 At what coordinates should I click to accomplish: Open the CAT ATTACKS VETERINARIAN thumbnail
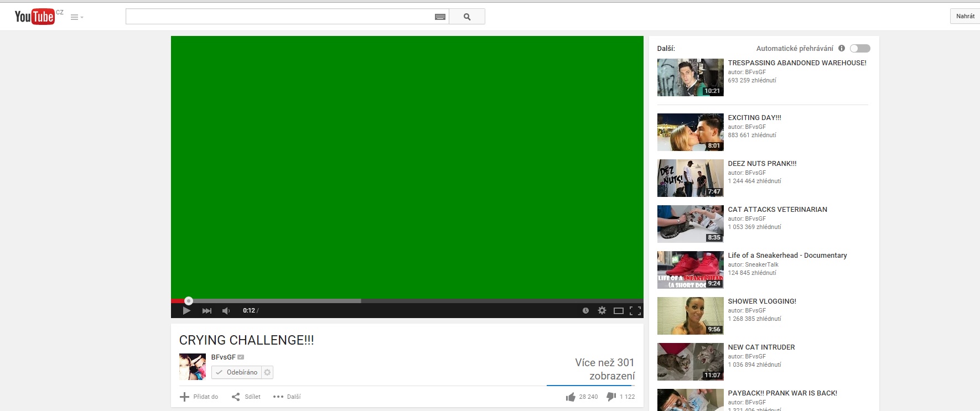point(691,224)
